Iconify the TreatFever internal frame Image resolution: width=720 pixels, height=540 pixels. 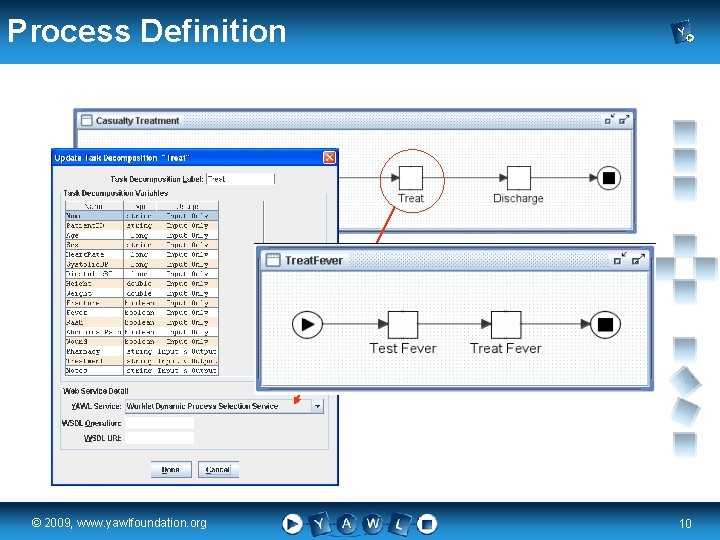[619, 260]
